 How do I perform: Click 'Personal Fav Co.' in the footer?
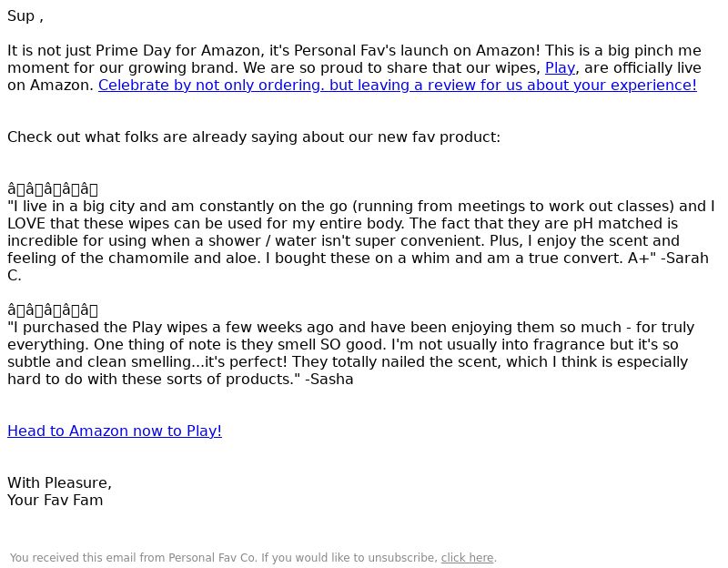click(213, 558)
